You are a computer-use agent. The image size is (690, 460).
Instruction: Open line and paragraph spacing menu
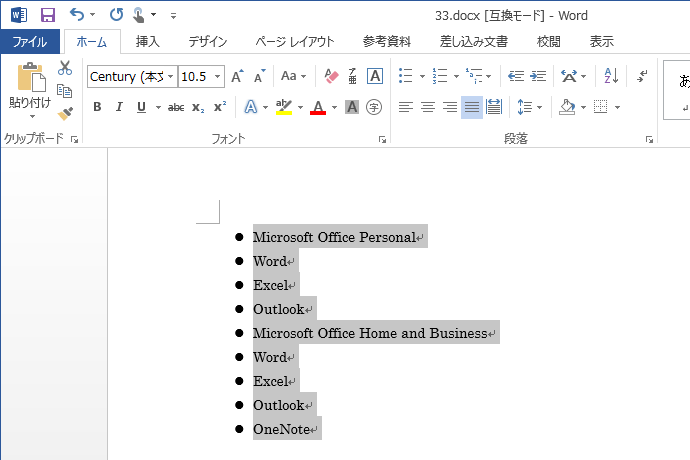point(529,107)
